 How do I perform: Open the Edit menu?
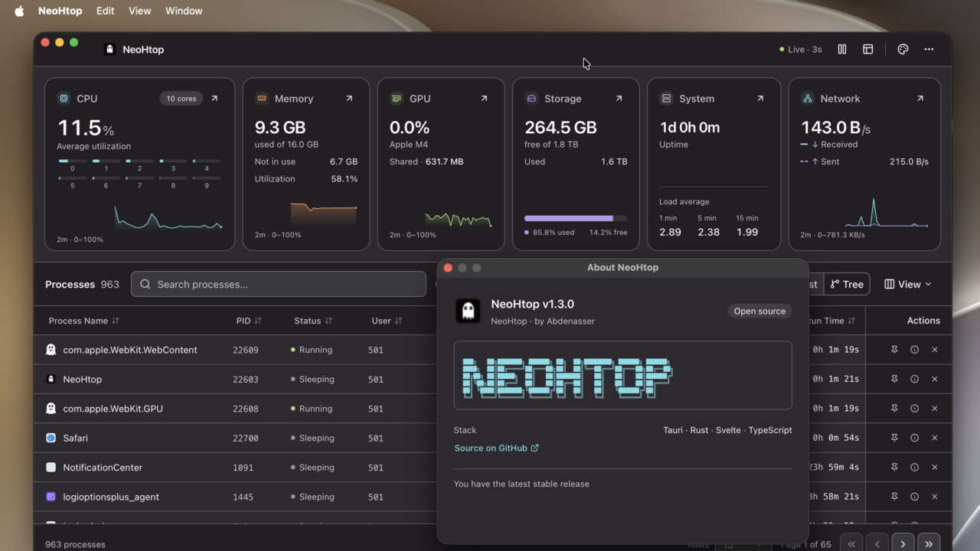coord(105,11)
